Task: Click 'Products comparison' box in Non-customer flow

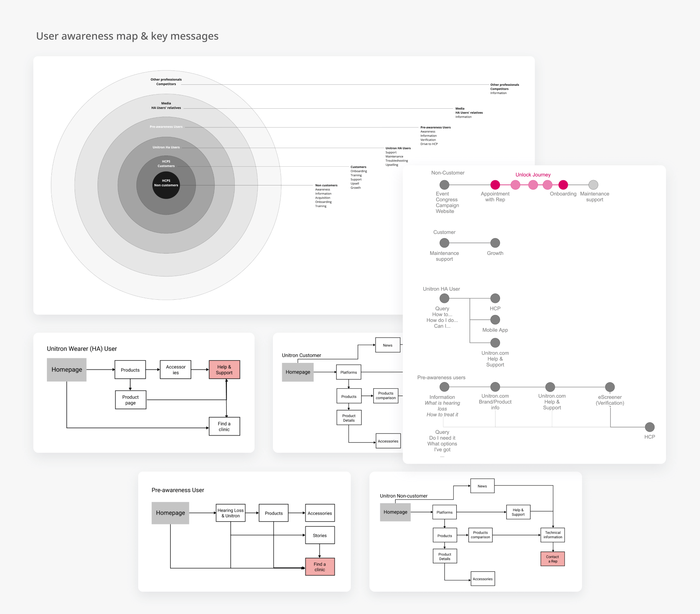Action: point(481,535)
